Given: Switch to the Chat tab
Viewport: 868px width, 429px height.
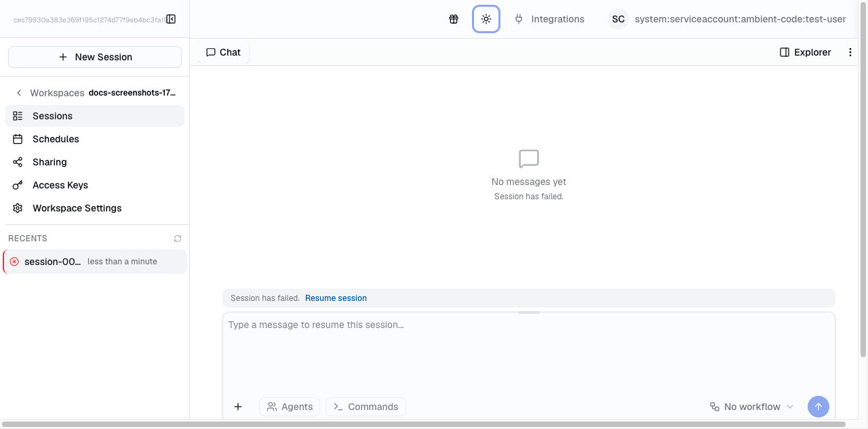Looking at the screenshot, I should click(222, 52).
